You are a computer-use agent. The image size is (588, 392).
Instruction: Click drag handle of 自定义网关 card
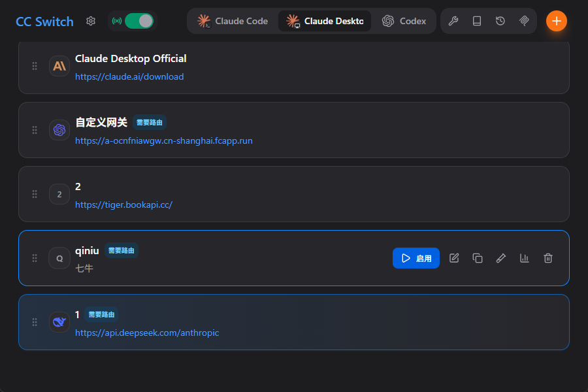(35, 130)
